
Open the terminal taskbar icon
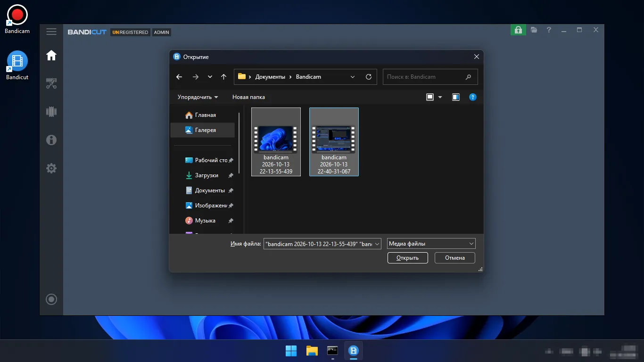(333, 351)
